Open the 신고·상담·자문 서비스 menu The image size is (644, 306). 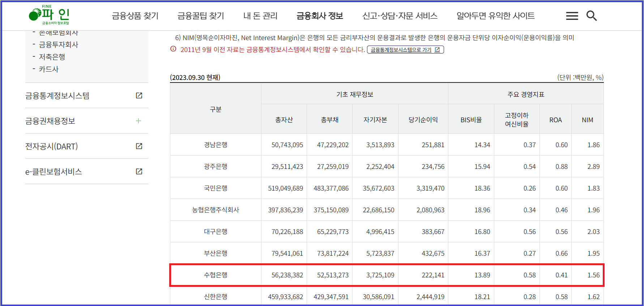click(400, 16)
